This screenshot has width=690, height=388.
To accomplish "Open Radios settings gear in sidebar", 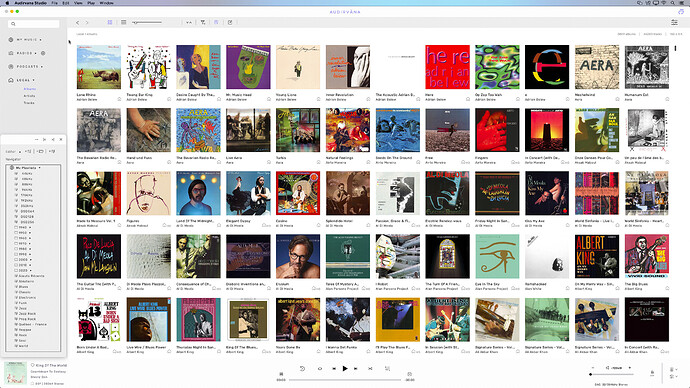I will 43,53.
